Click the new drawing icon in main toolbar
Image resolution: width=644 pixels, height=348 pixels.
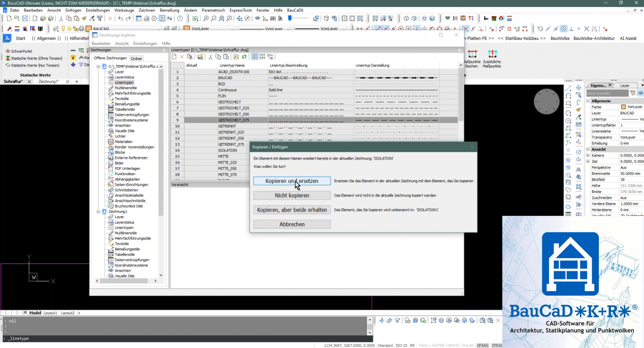[9, 18]
